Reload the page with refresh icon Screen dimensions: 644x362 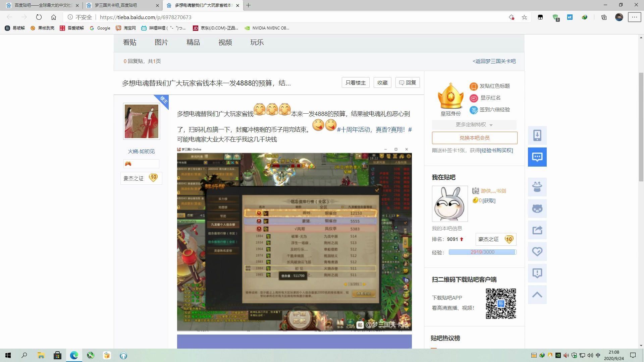click(x=39, y=17)
